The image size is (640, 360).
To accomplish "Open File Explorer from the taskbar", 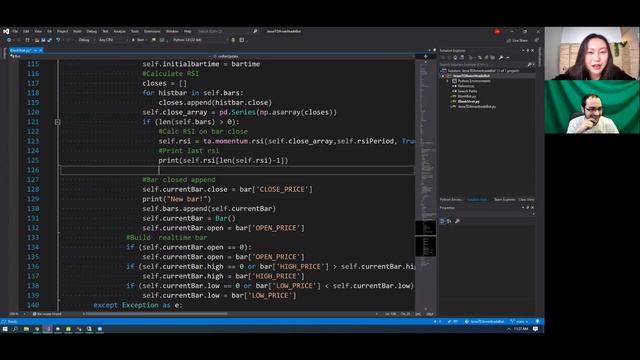I will 26,329.
